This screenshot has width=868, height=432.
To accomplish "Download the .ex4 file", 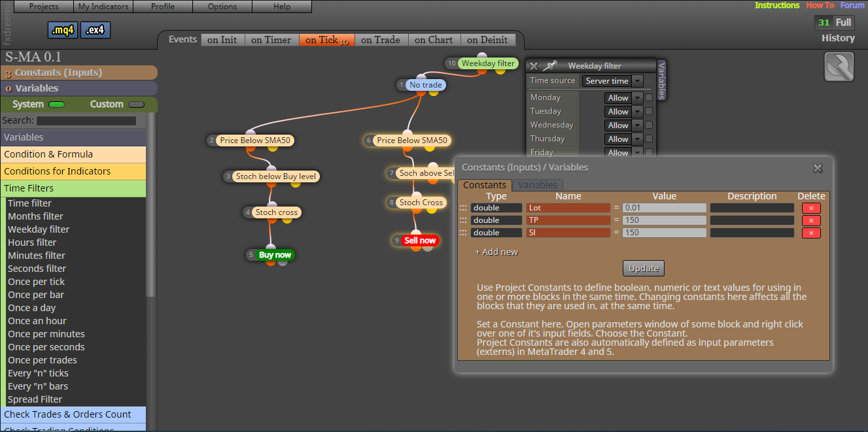I will [x=95, y=30].
